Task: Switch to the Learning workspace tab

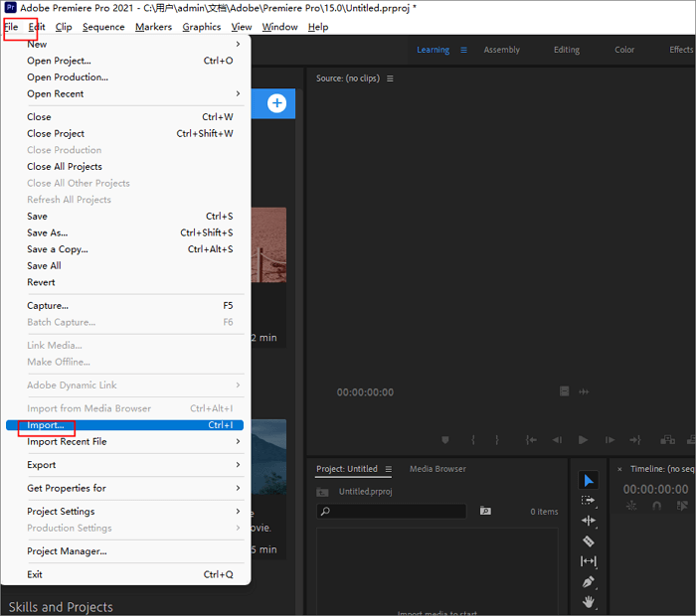Action: point(433,50)
